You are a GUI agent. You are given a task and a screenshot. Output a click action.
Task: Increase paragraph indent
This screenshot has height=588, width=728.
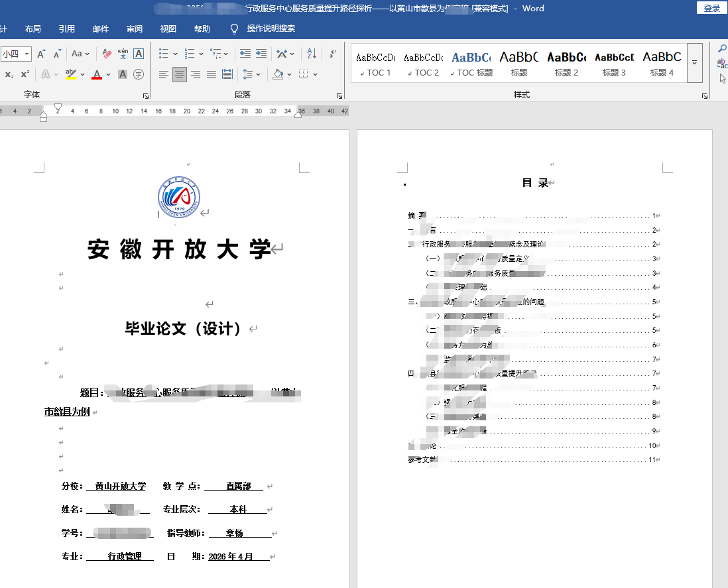click(261, 54)
